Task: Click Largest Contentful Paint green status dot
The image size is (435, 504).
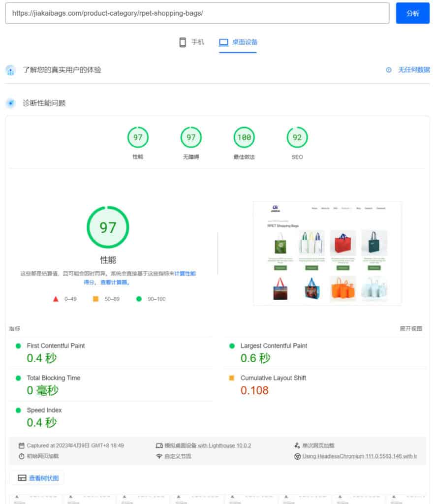Action: (x=232, y=346)
